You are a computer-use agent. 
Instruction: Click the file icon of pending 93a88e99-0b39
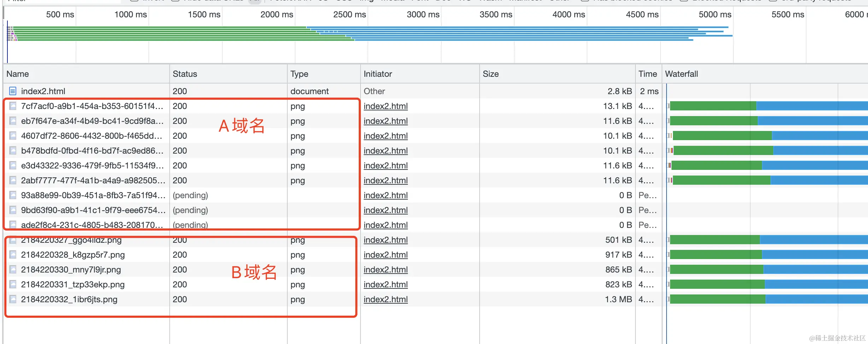click(x=13, y=195)
